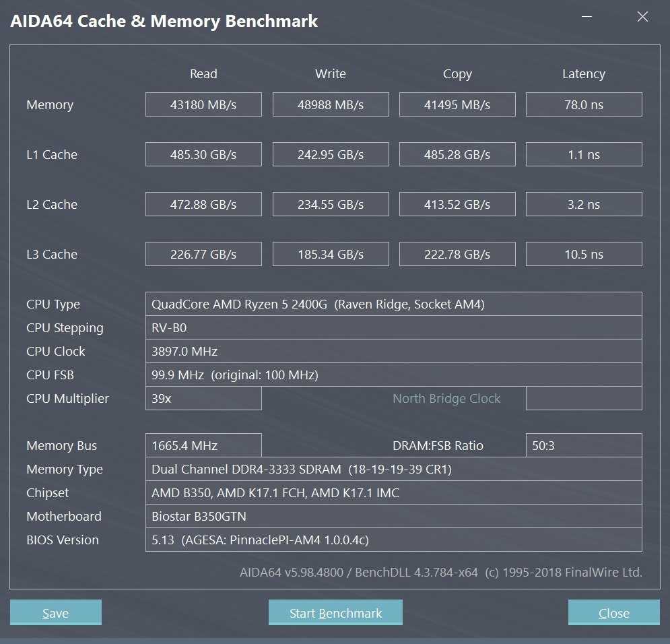The image size is (670, 644).
Task: Select the Motherboard Biostar B350GTN field
Action: pos(393,516)
